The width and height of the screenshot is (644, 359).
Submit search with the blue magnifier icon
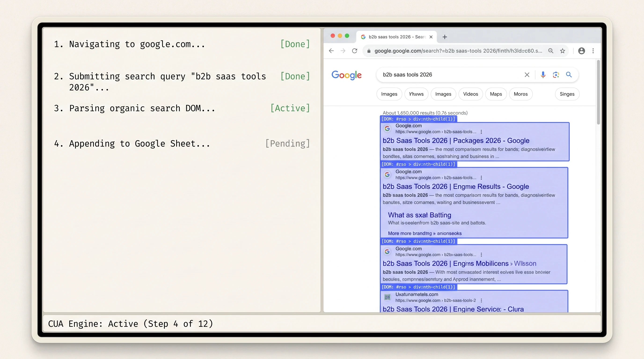pos(569,75)
